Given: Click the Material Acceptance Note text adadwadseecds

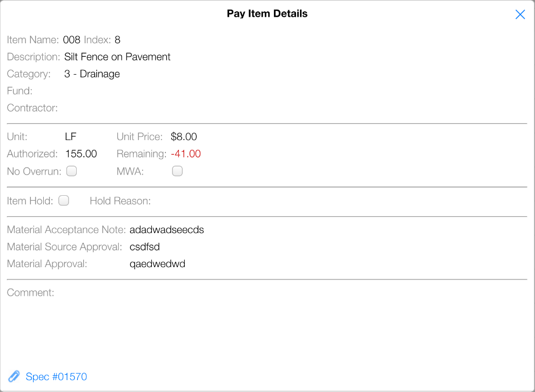Looking at the screenshot, I should (167, 230).
